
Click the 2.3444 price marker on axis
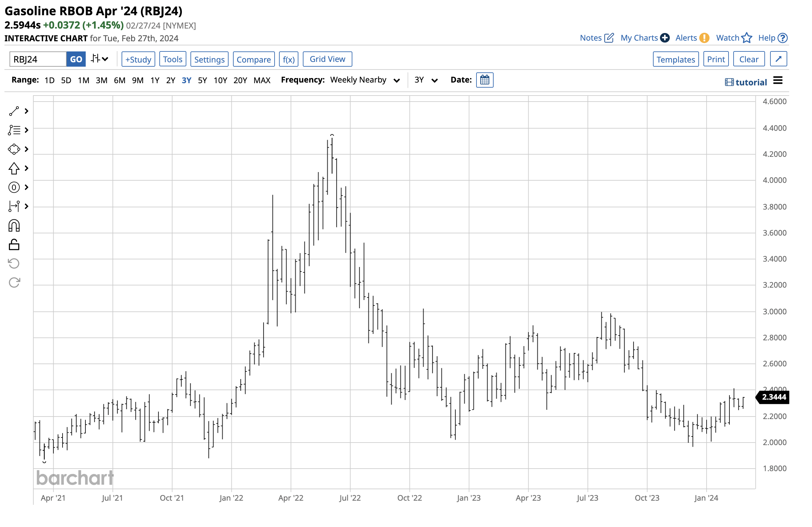774,397
